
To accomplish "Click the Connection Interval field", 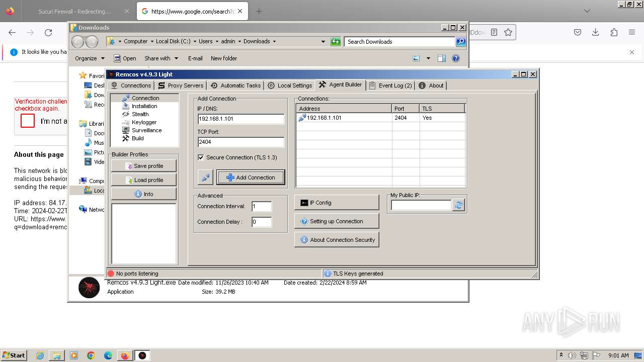I will pos(261,207).
